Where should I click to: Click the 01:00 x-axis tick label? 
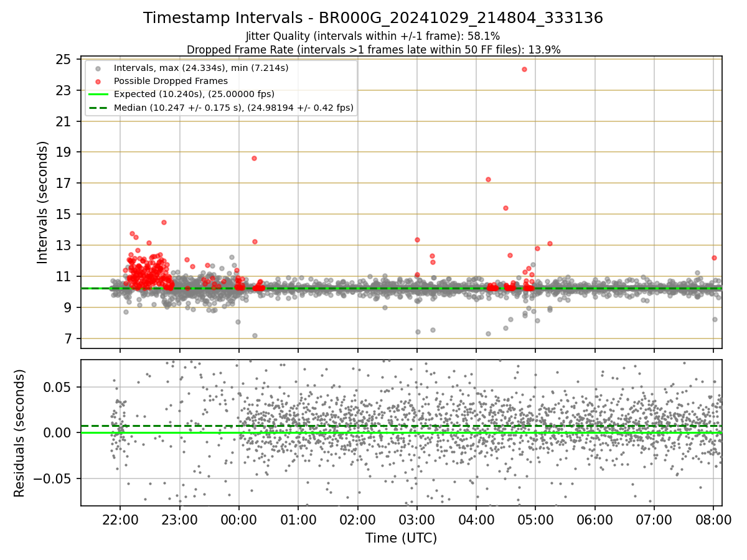click(x=298, y=519)
